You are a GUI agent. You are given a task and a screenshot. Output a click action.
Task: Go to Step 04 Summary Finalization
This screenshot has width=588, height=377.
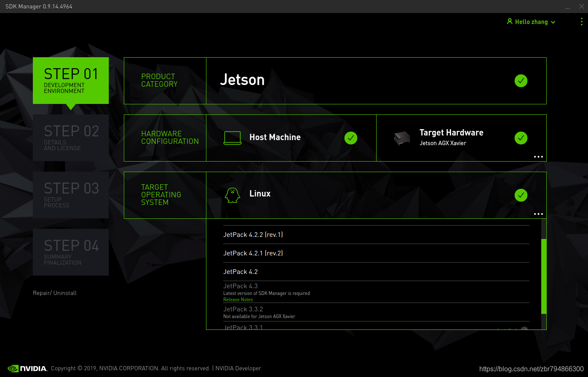click(x=71, y=252)
